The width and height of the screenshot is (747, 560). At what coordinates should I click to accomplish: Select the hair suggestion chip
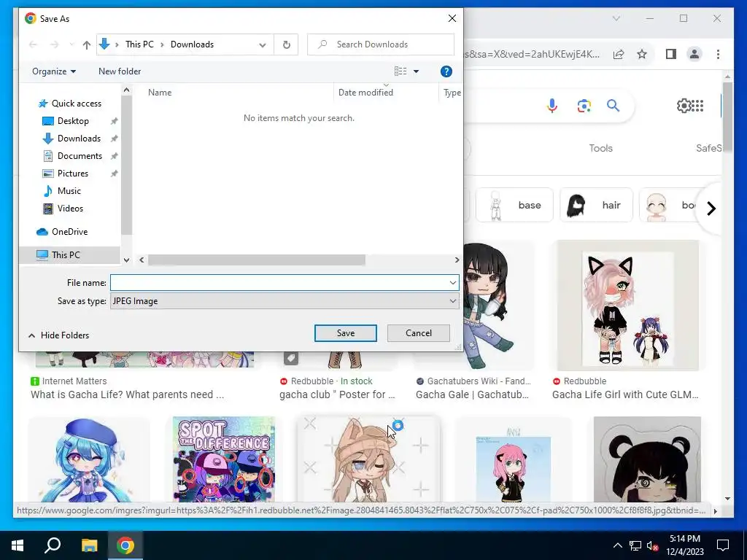coord(596,205)
